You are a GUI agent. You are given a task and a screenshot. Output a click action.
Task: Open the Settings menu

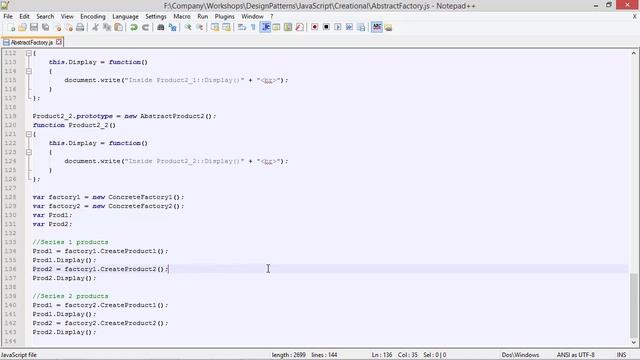156,16
